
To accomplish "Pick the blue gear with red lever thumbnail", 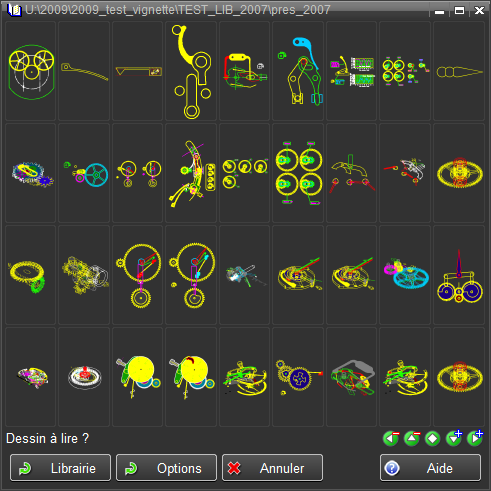I will tap(298, 377).
